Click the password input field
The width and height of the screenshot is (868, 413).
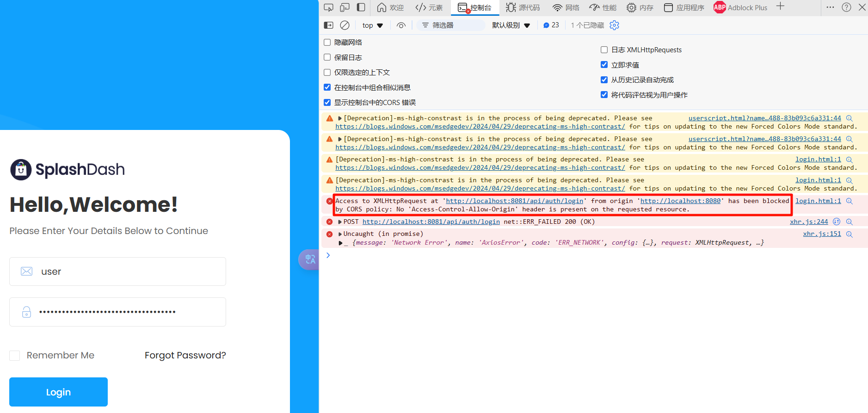point(117,312)
